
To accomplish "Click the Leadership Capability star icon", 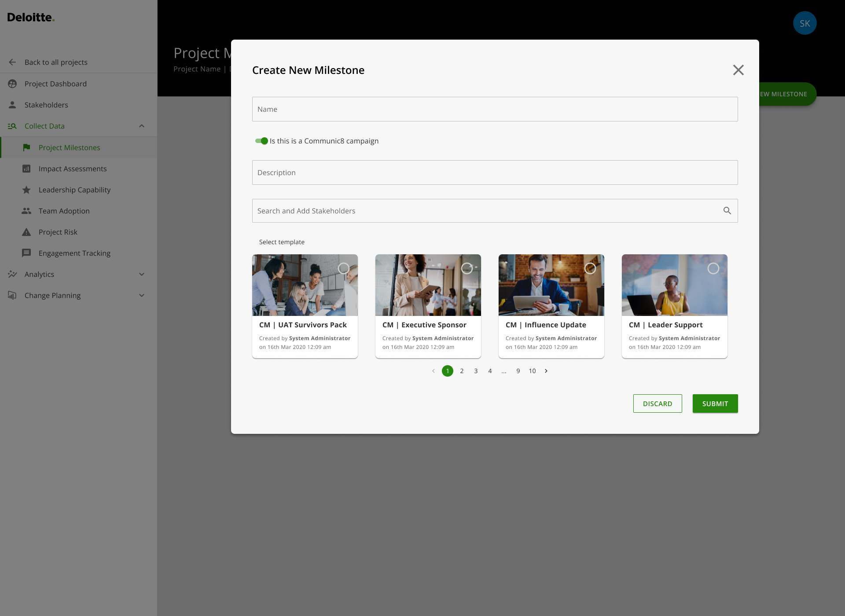I will (x=26, y=190).
